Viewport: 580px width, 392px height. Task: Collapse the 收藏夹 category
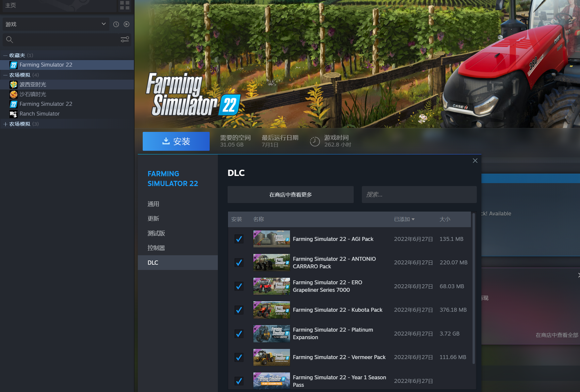pyautogui.click(x=5, y=55)
